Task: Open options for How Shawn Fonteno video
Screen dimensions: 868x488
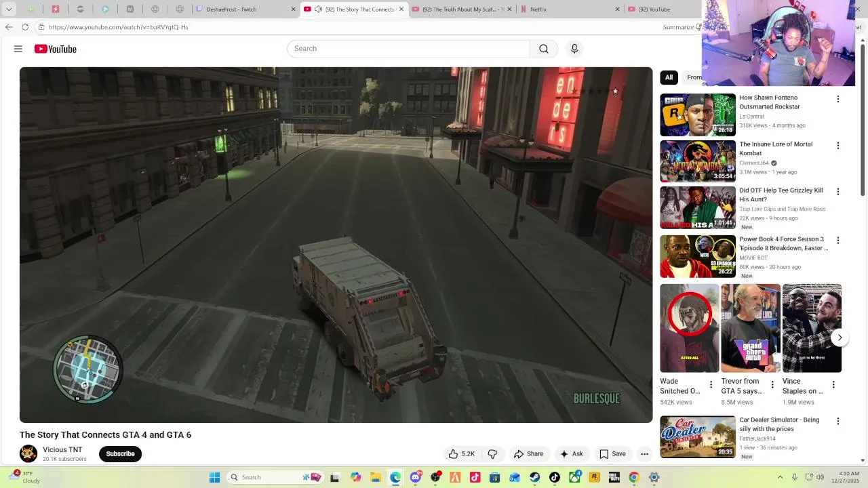Action: coord(837,99)
